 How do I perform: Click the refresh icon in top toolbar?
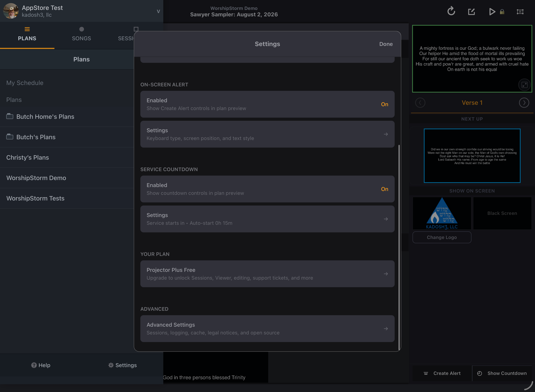451,11
